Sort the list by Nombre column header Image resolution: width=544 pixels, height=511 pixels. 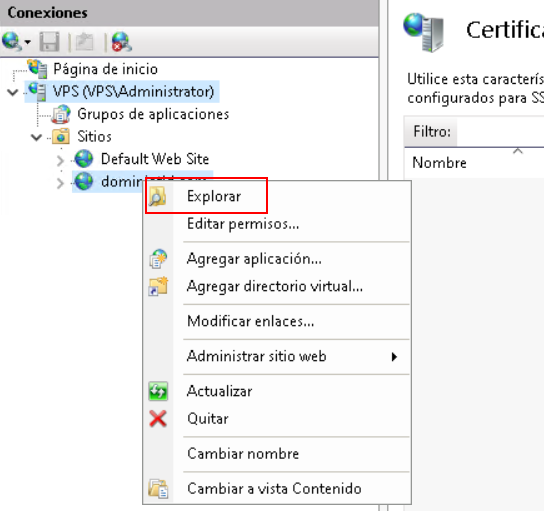(439, 163)
